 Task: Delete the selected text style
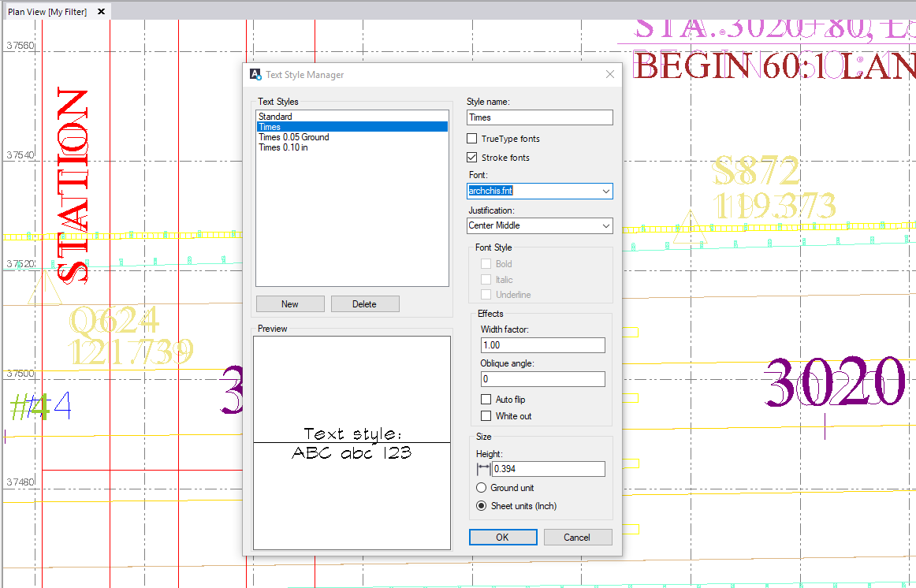click(x=365, y=303)
